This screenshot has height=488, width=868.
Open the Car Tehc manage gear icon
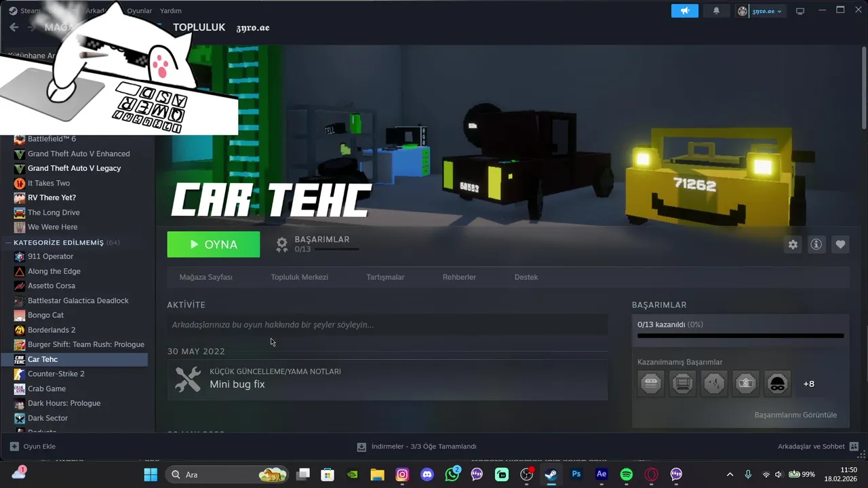click(x=793, y=245)
